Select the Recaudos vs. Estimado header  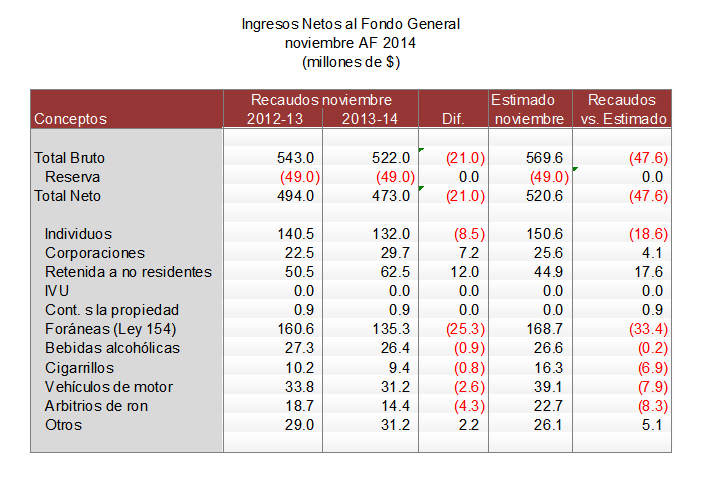pyautogui.click(x=622, y=109)
